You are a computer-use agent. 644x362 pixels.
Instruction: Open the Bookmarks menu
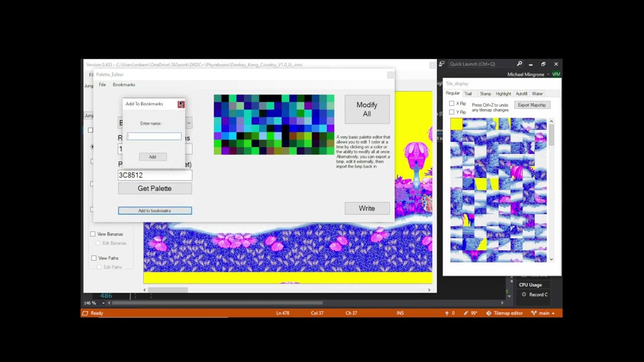(124, 84)
